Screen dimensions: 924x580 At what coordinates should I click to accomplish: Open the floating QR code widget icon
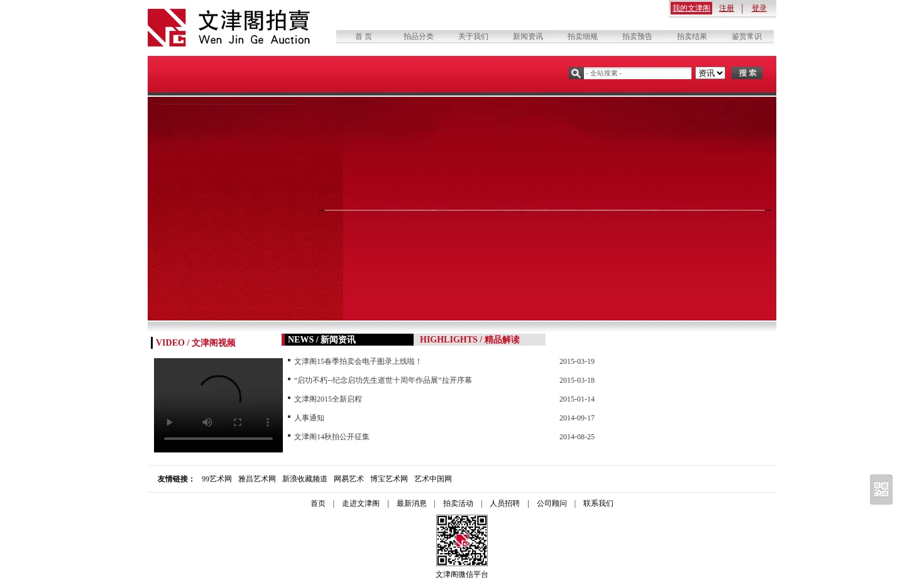pos(881,490)
